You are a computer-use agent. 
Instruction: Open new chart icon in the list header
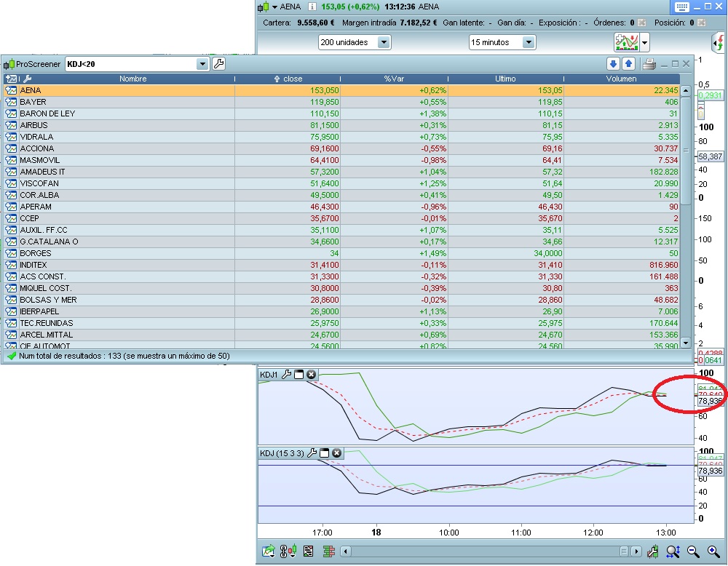11,79
